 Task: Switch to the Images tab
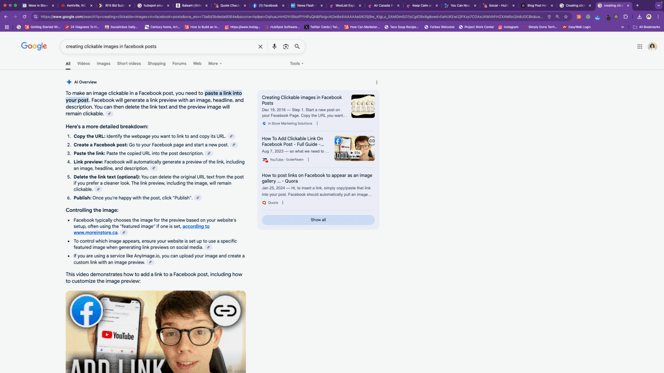103,64
